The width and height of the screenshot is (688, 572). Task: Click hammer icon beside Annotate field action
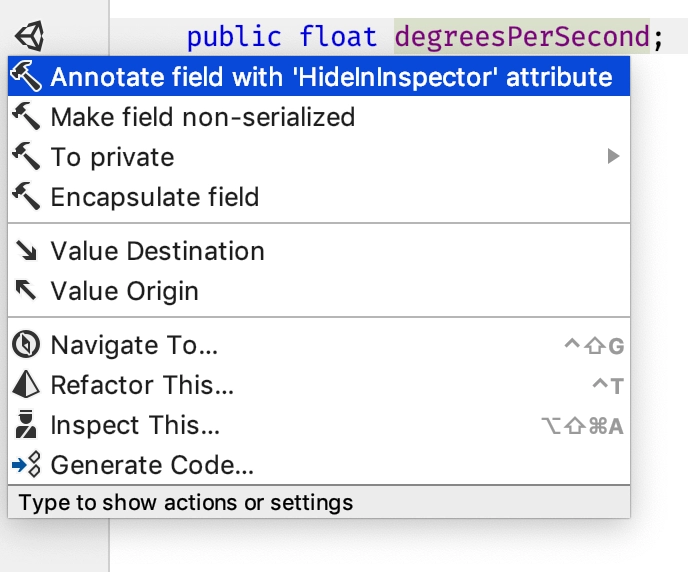[x=26, y=76]
